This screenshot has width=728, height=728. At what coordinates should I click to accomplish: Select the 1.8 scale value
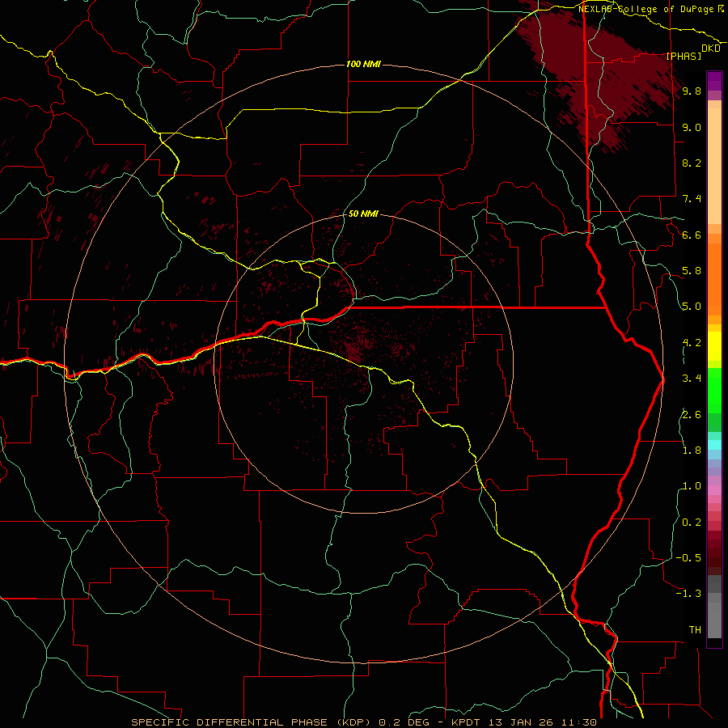coord(692,451)
